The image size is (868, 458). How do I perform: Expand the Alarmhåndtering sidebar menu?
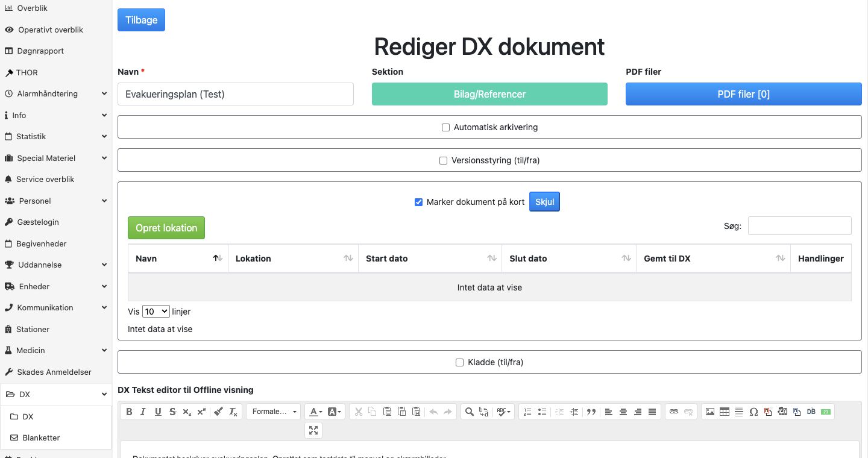(x=55, y=94)
